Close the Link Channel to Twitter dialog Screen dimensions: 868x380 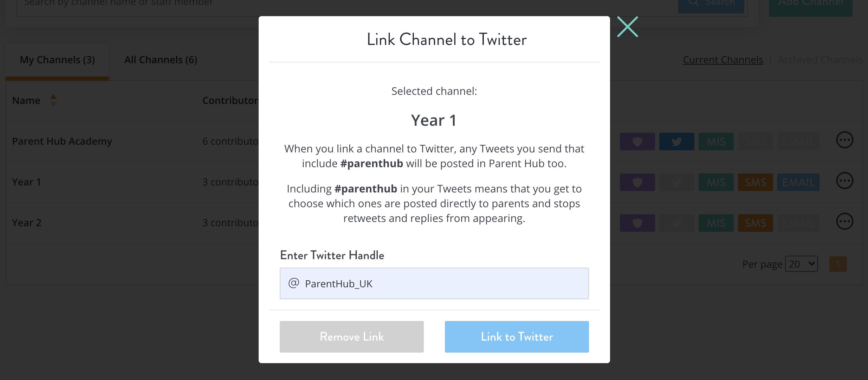coord(628,27)
